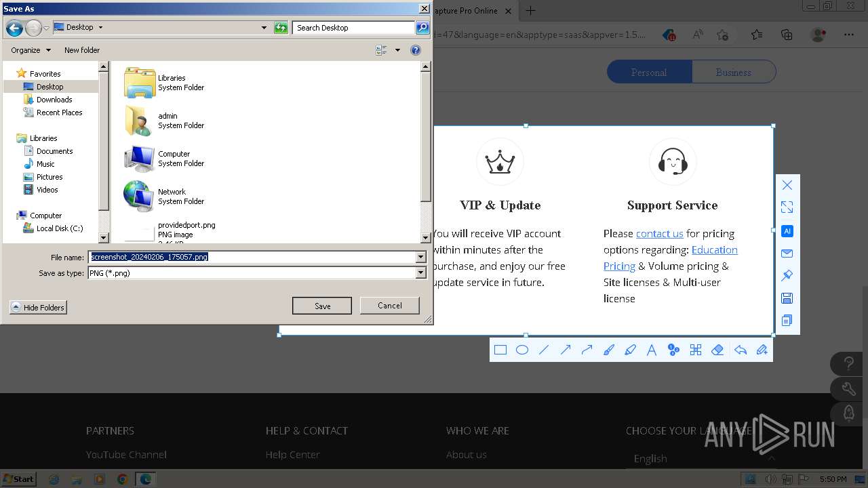The height and width of the screenshot is (488, 868).
Task: Close the screenshot capture toolbar
Action: (x=787, y=185)
